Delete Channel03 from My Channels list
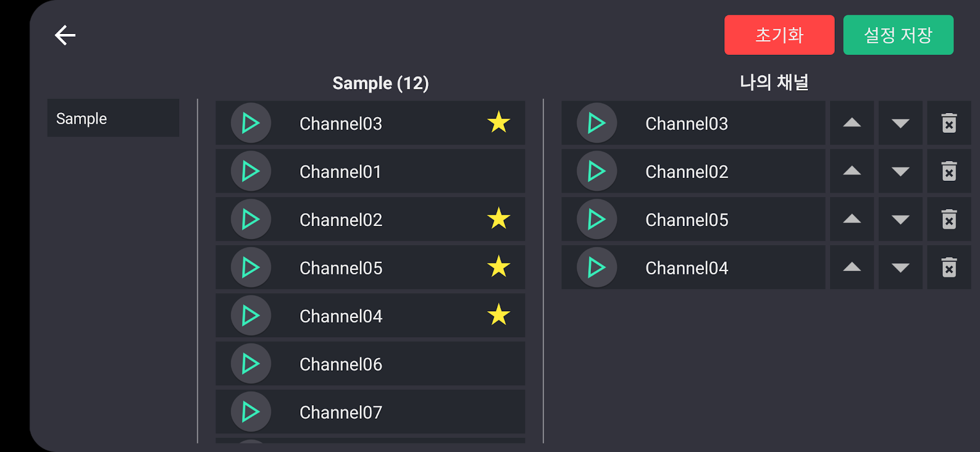 949,123
